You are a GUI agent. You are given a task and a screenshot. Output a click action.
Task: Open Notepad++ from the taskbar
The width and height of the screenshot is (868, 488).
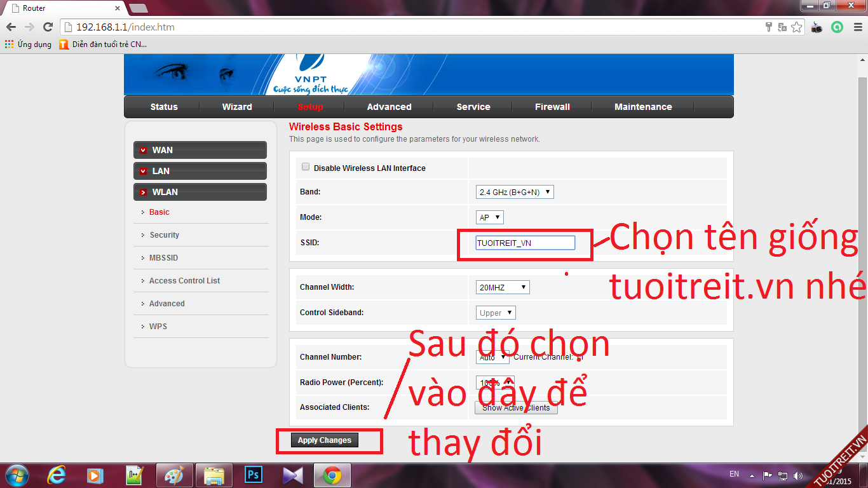point(135,475)
